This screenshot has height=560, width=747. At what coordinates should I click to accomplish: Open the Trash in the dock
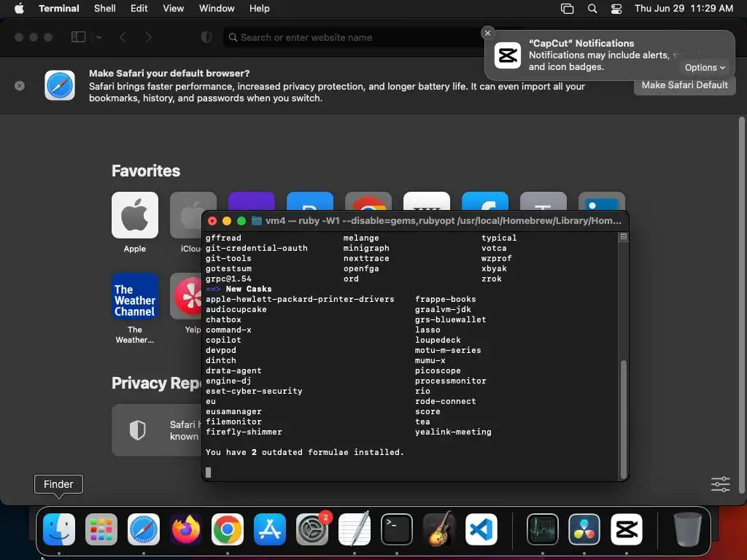687,529
